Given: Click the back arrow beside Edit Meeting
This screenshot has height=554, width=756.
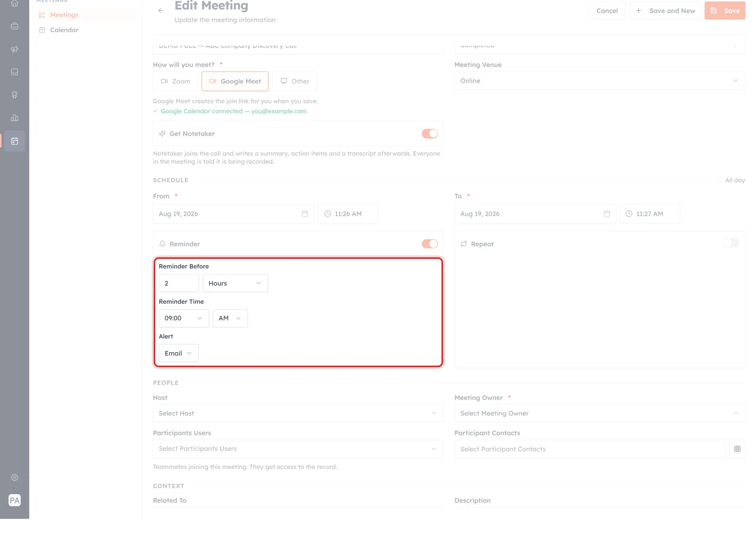Looking at the screenshot, I should click(x=161, y=10).
